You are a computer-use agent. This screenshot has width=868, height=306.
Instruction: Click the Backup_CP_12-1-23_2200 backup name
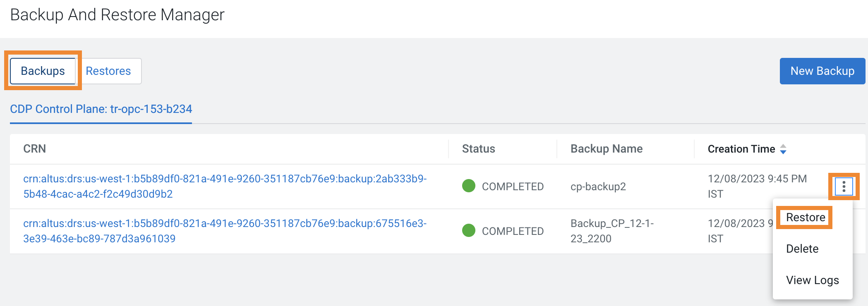(x=611, y=231)
